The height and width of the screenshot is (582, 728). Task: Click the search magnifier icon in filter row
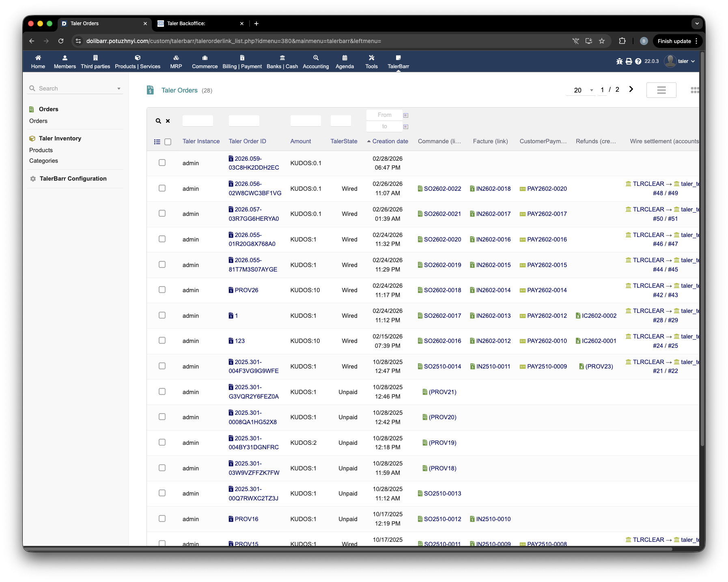pyautogui.click(x=158, y=121)
